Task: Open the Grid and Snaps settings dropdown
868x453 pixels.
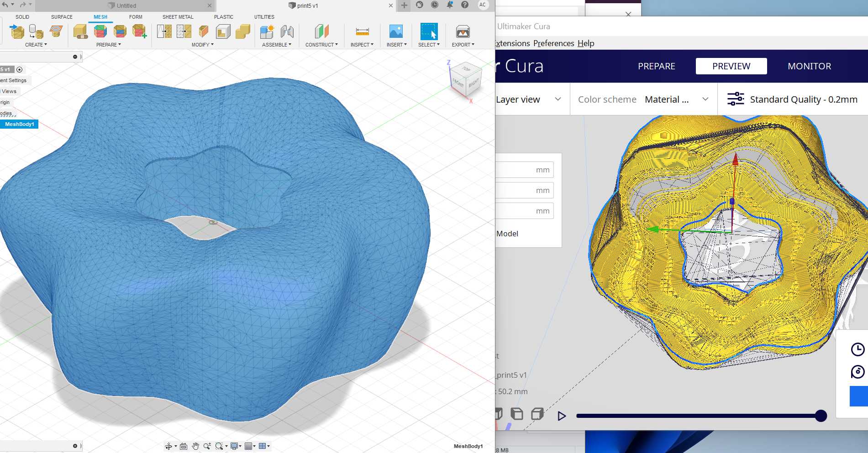Action: pos(250,446)
